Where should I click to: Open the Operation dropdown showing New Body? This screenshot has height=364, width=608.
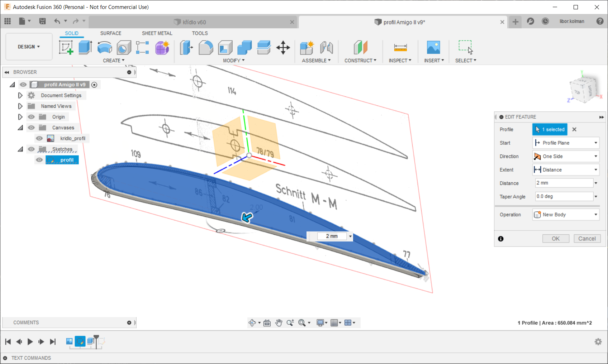[566, 215]
